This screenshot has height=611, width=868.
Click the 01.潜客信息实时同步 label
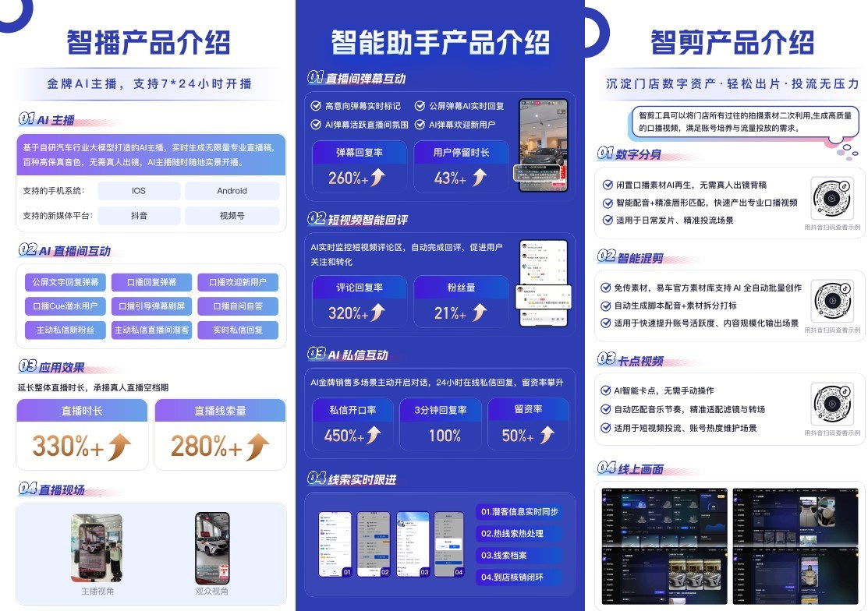coord(519,511)
